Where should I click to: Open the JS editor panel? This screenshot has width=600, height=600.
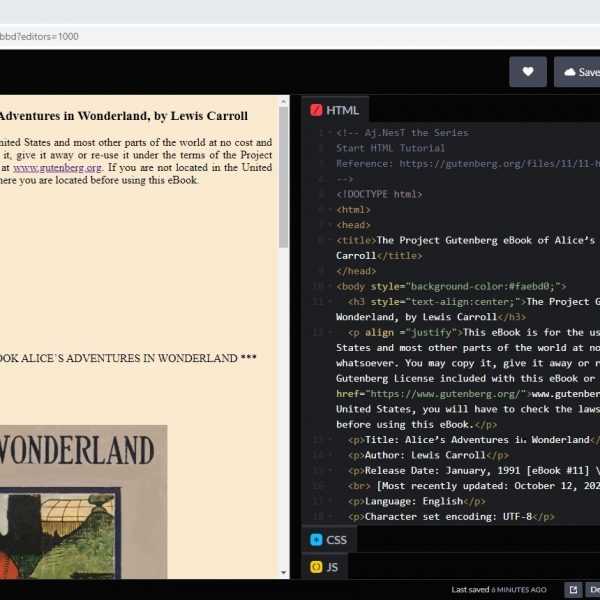325,567
